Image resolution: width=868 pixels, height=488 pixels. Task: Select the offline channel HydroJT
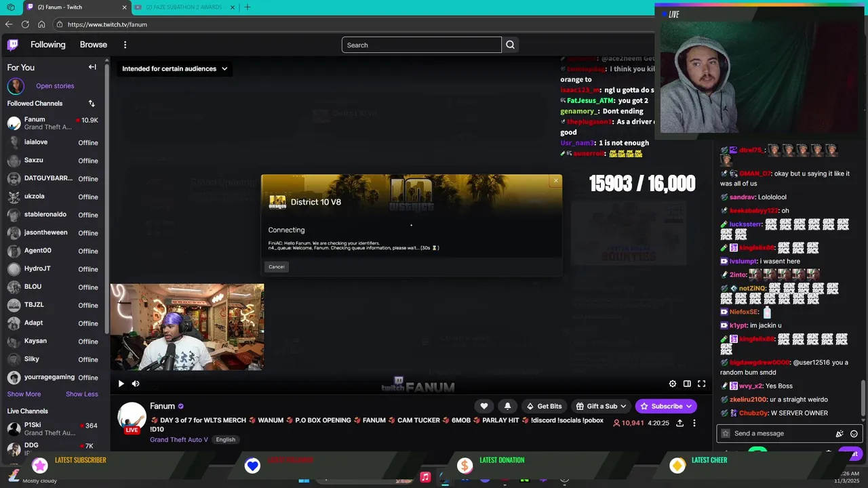pos(53,269)
